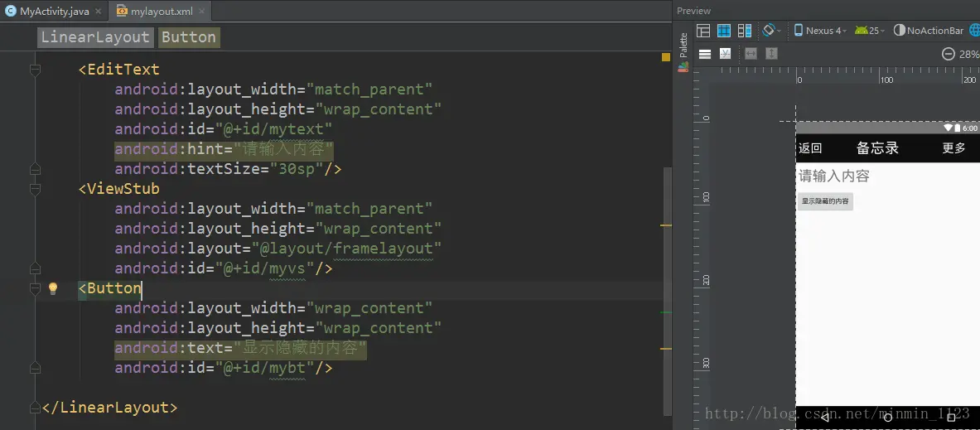Click the editor vertical scrollbar
980x430 pixels.
[x=667, y=291]
